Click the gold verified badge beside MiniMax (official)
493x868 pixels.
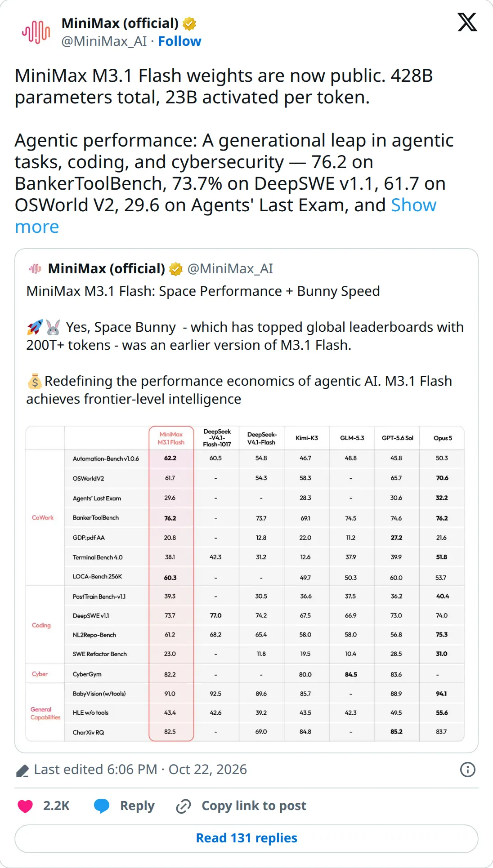(189, 23)
